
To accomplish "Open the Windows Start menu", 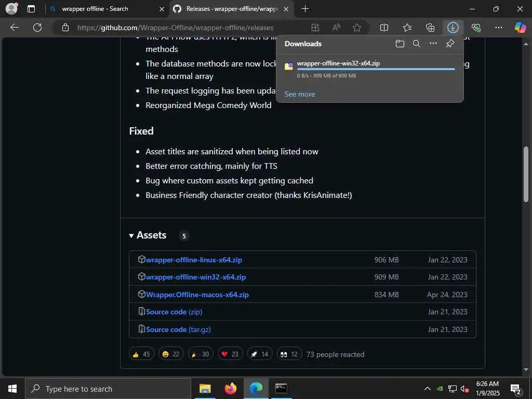I will (12, 389).
